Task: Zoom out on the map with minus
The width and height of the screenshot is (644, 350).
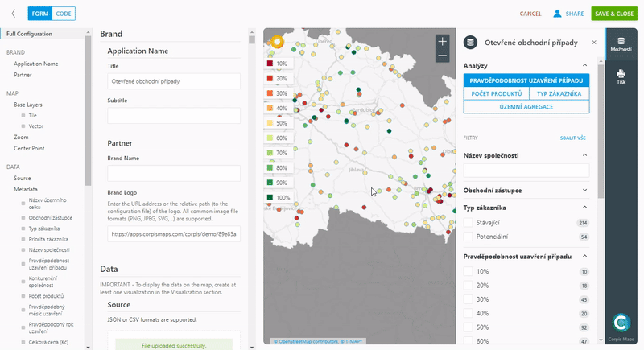Action: (x=442, y=56)
